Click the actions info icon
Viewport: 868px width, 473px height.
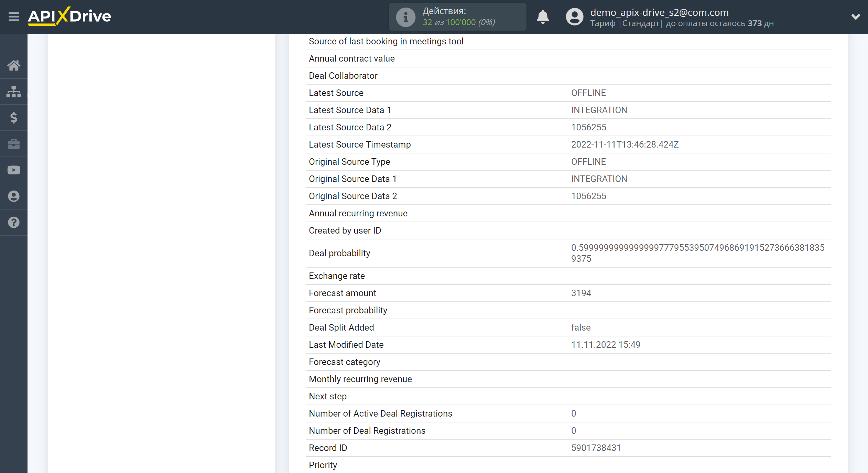[406, 17]
